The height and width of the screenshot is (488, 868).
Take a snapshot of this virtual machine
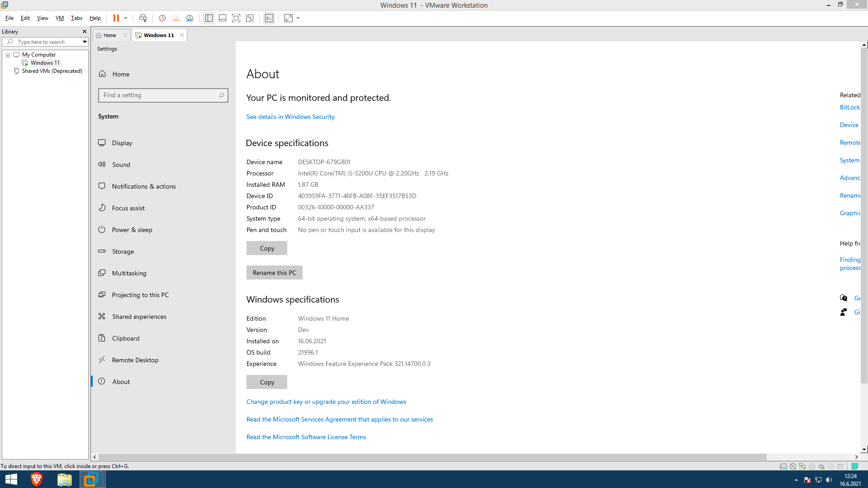pos(162,18)
